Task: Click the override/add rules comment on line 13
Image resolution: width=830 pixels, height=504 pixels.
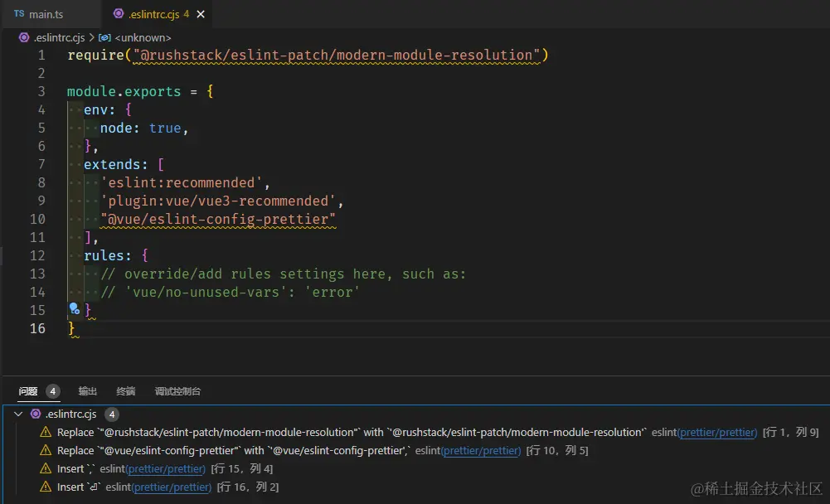Action: pyautogui.click(x=284, y=274)
